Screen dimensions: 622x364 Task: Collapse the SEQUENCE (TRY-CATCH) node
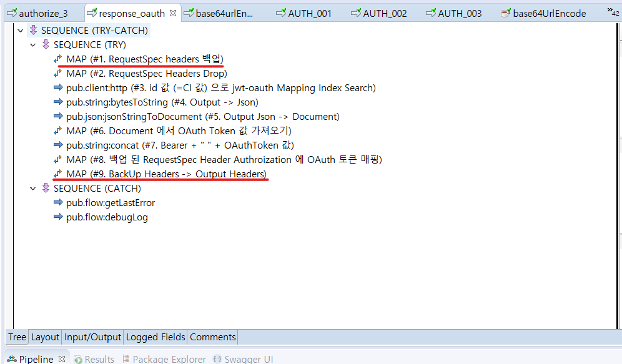click(x=21, y=31)
